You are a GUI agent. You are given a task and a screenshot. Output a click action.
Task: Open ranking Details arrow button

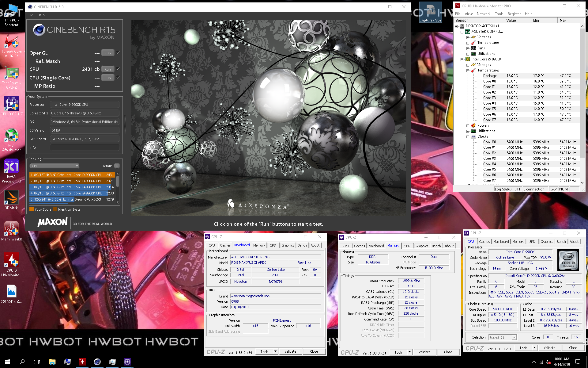tap(117, 166)
